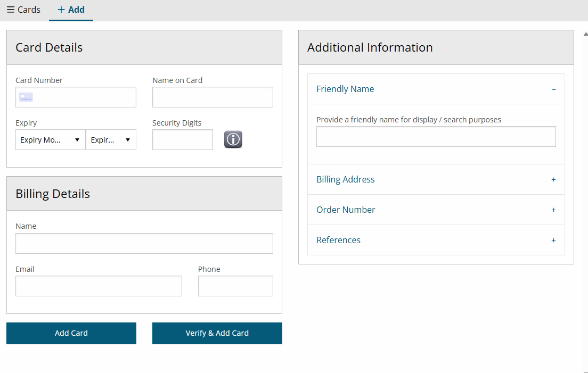Click the security digits info icon

click(233, 139)
